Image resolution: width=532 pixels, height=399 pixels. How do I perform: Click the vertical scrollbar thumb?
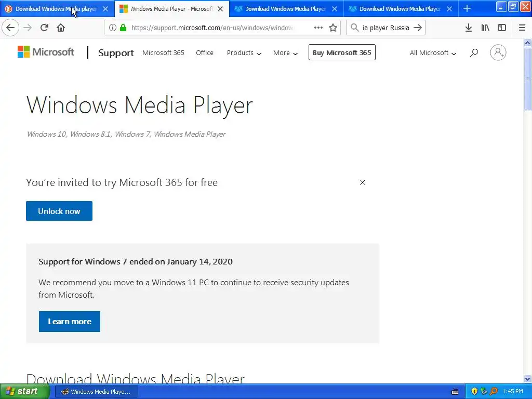pyautogui.click(x=527, y=79)
